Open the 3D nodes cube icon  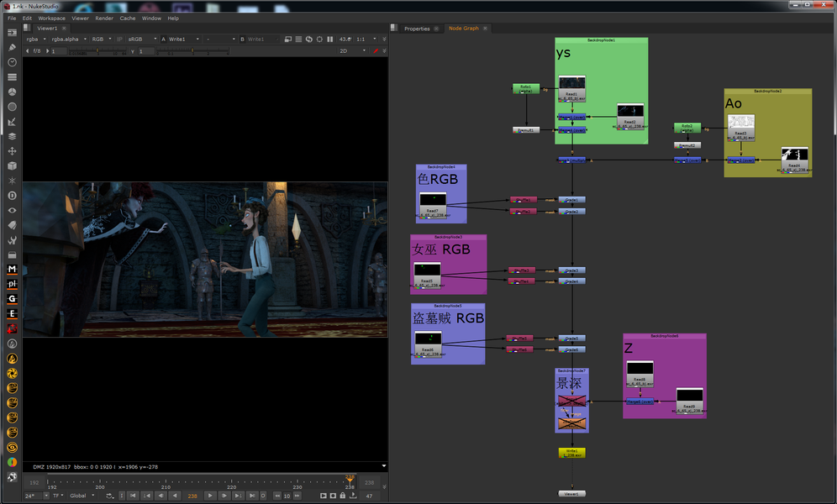pos(12,165)
